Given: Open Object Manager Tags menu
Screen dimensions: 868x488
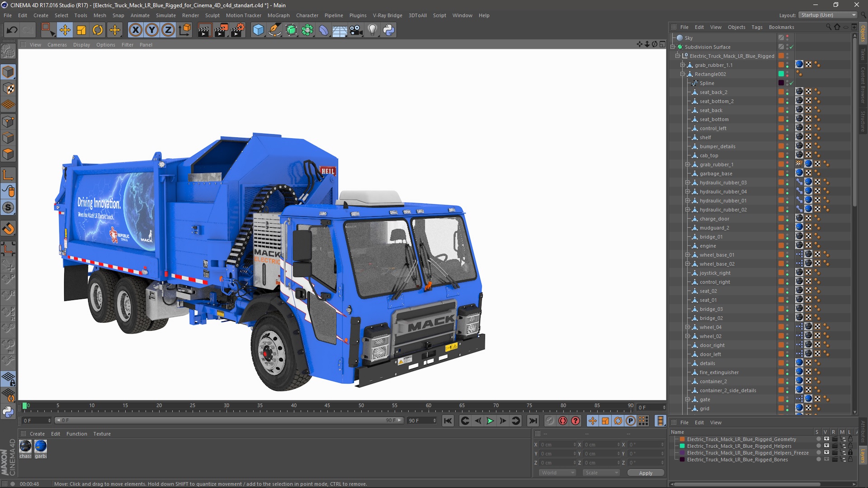Looking at the screenshot, I should (757, 27).
